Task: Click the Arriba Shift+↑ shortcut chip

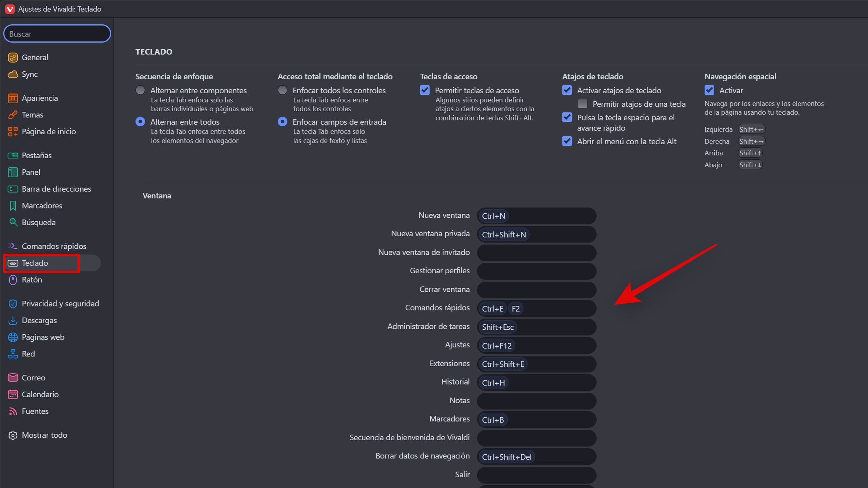Action: click(x=750, y=153)
